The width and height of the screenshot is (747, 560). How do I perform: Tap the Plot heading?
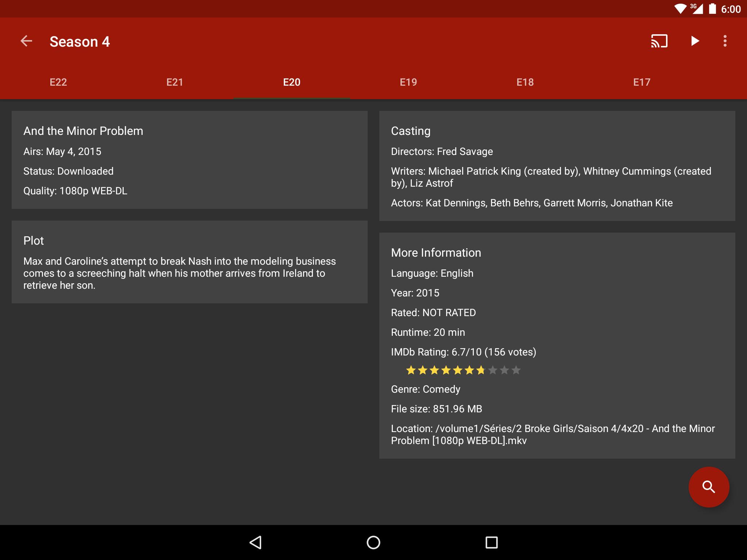(34, 241)
